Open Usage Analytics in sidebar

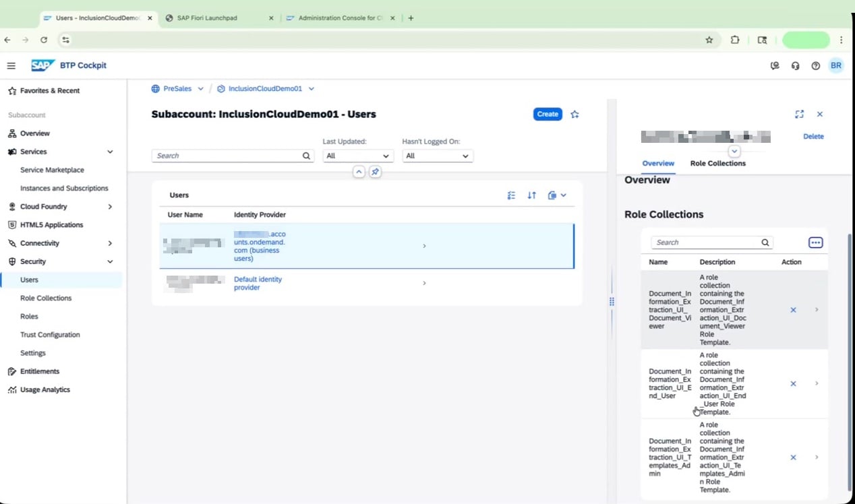coord(45,389)
